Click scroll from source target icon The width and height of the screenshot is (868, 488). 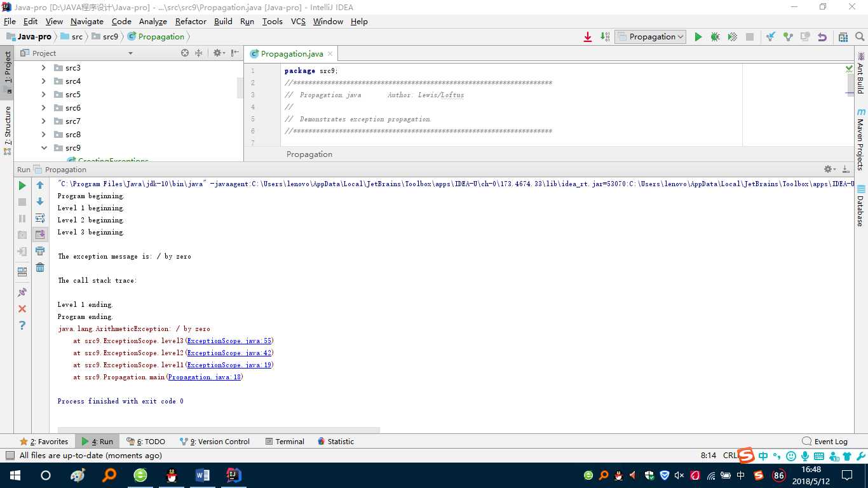(x=185, y=53)
